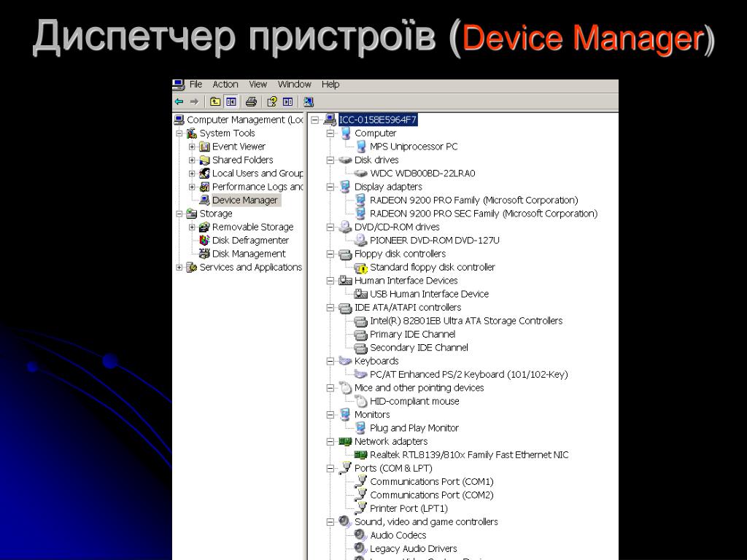This screenshot has width=747, height=560.
Task: Select Mice and other pointing devices
Action: coord(419,388)
